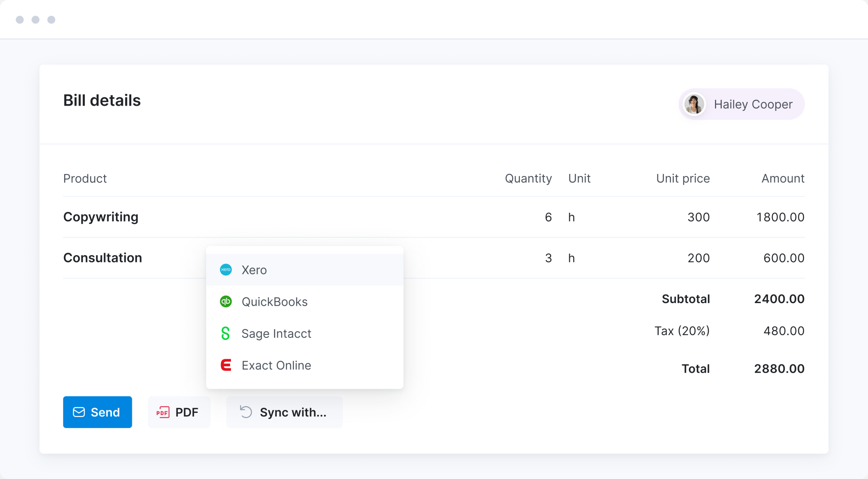Click the QuickBooks logo icon
Screen dimensions: 868x479
[226, 301]
